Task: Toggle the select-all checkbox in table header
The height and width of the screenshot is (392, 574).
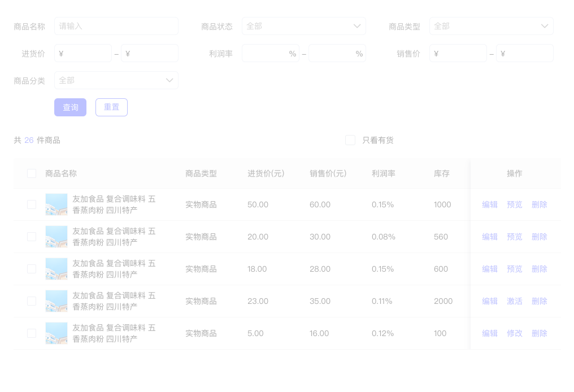Action: pyautogui.click(x=32, y=173)
